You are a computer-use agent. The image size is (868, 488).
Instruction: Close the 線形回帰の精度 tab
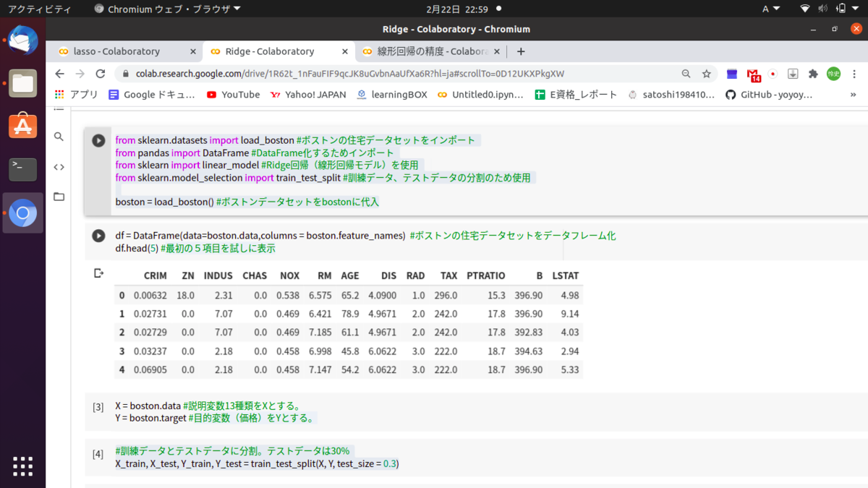pyautogui.click(x=498, y=51)
